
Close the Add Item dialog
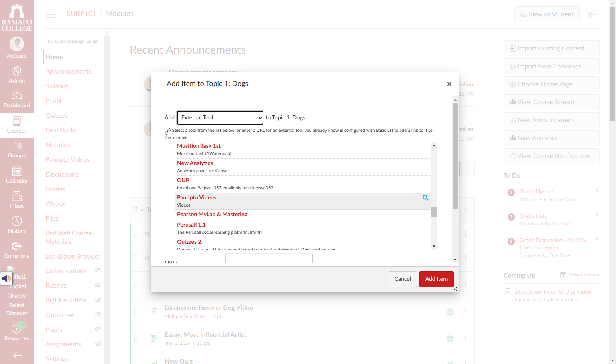tap(449, 84)
